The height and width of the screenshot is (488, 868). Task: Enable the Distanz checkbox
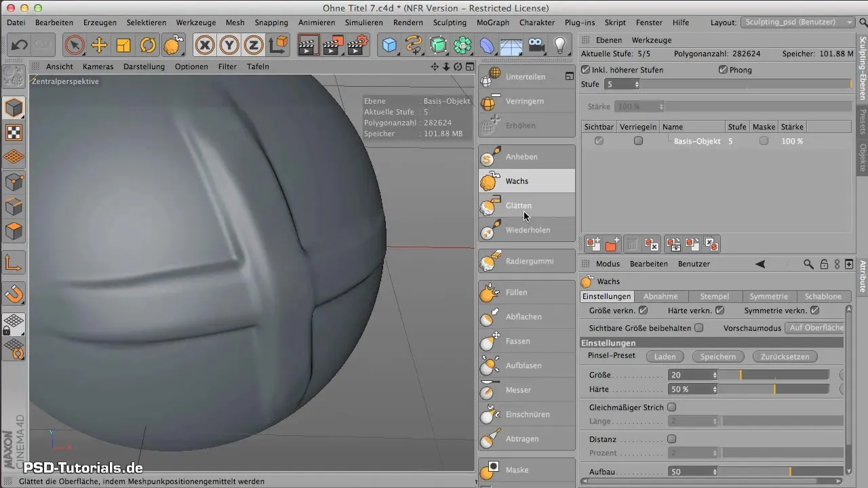coord(672,439)
